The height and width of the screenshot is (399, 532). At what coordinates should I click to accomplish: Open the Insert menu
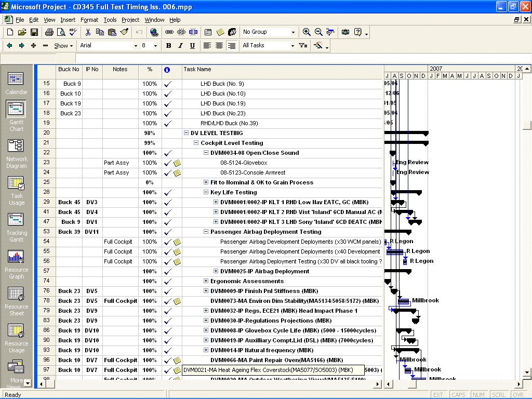coord(68,20)
